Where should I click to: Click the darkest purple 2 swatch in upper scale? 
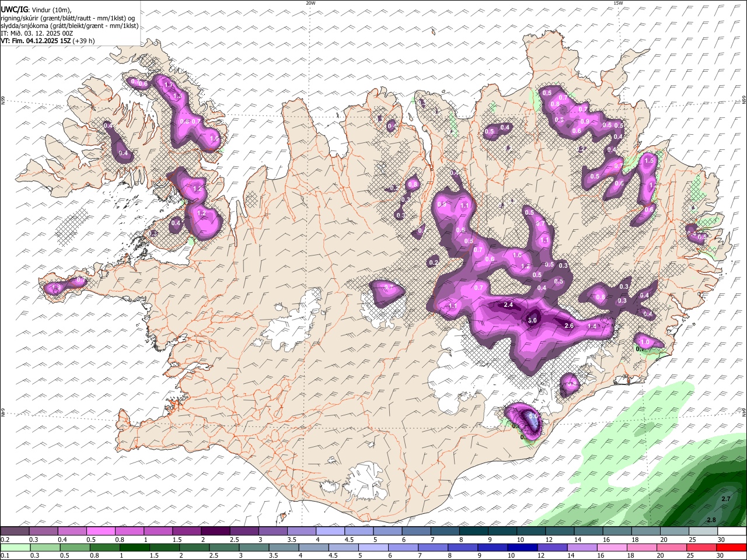point(215,531)
